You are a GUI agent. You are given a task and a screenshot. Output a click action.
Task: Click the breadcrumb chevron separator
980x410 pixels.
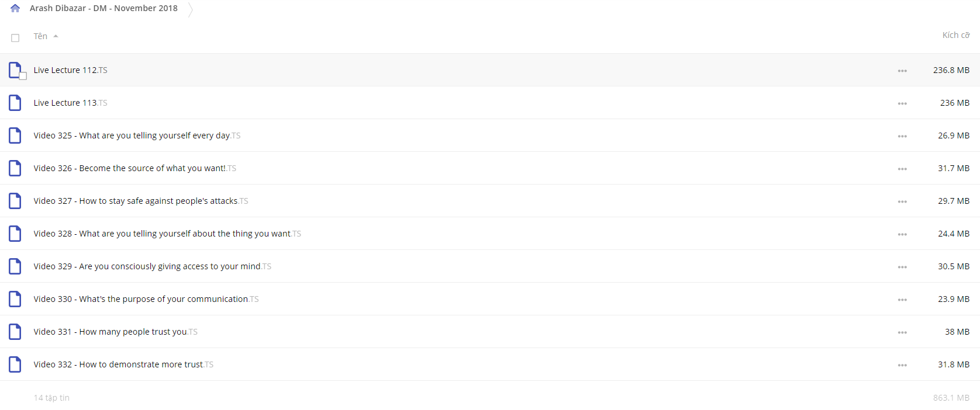click(x=190, y=9)
